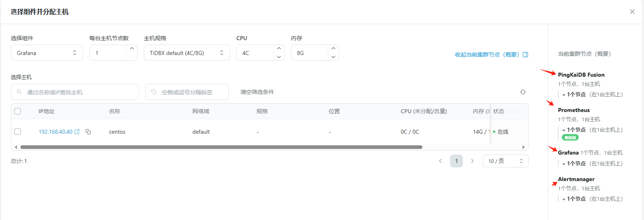Click the 内存 8G input field
This screenshot has width=644, height=220.
click(x=310, y=53)
